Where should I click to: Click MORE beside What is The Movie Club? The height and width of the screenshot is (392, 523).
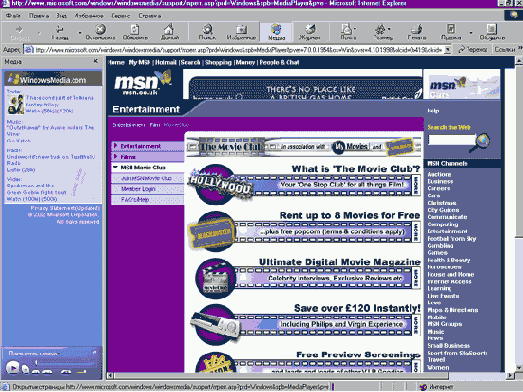click(x=416, y=185)
